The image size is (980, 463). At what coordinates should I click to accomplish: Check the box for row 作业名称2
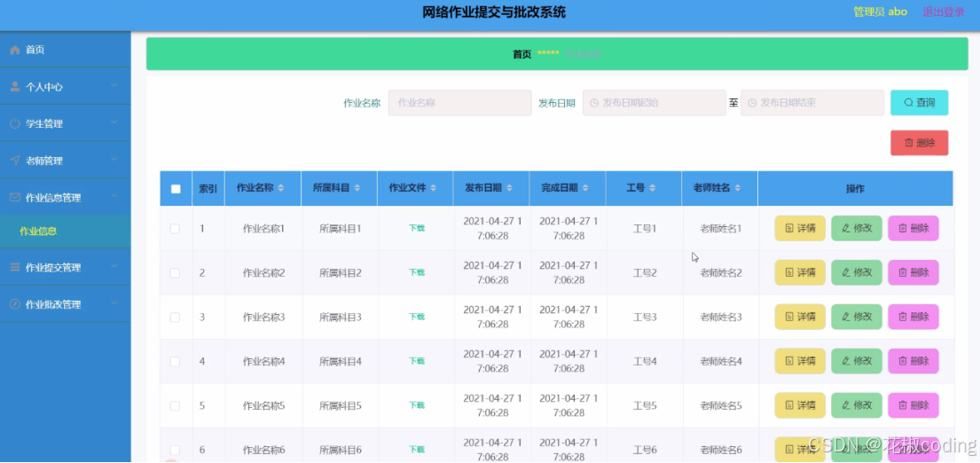click(175, 273)
